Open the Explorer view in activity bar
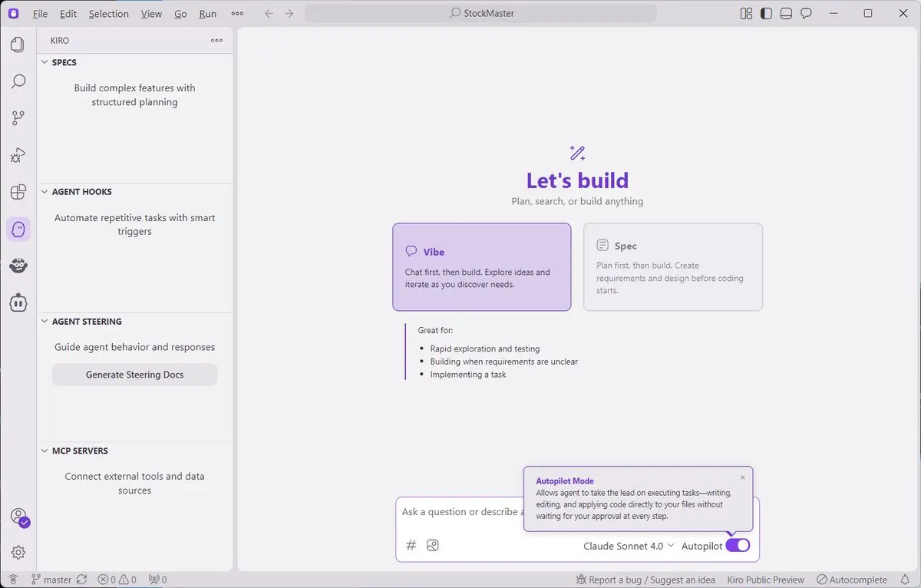Viewport: 921px width, 588px height. 18,45
